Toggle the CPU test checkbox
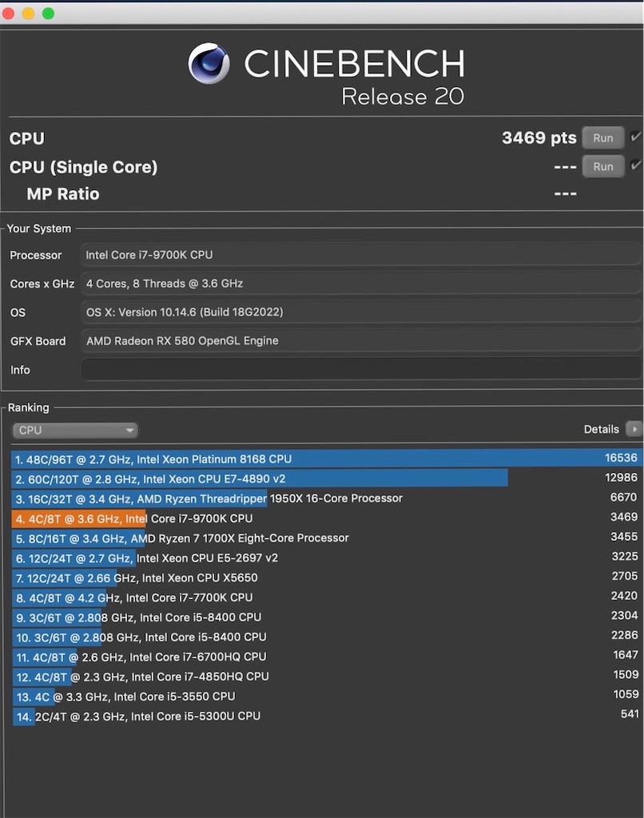The height and width of the screenshot is (818, 644). tap(635, 137)
